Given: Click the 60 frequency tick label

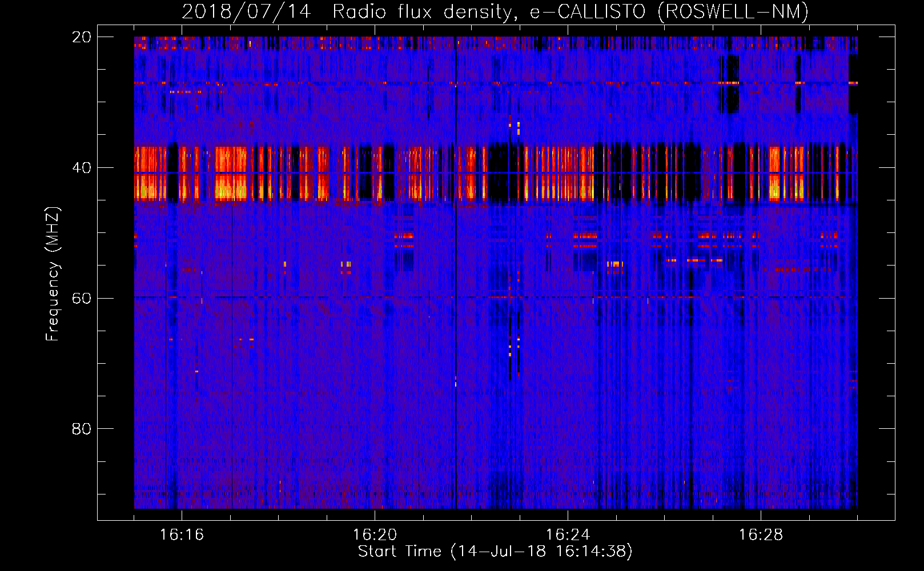Looking at the screenshot, I should [x=82, y=299].
